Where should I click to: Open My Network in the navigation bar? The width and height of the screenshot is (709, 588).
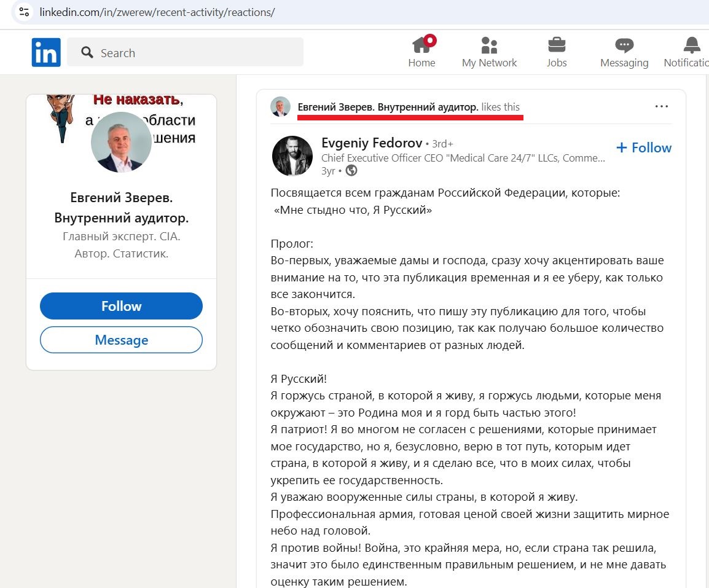[x=489, y=52]
